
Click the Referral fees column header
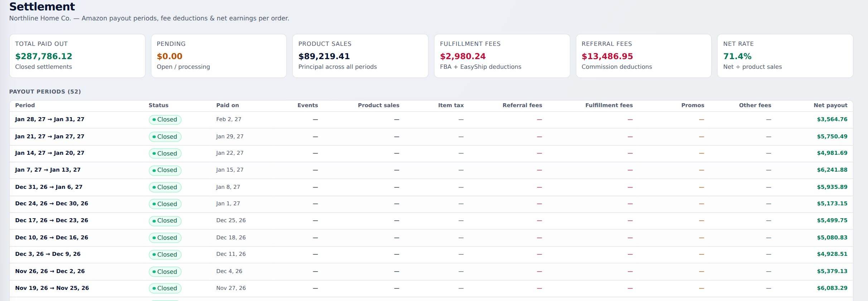pyautogui.click(x=522, y=105)
